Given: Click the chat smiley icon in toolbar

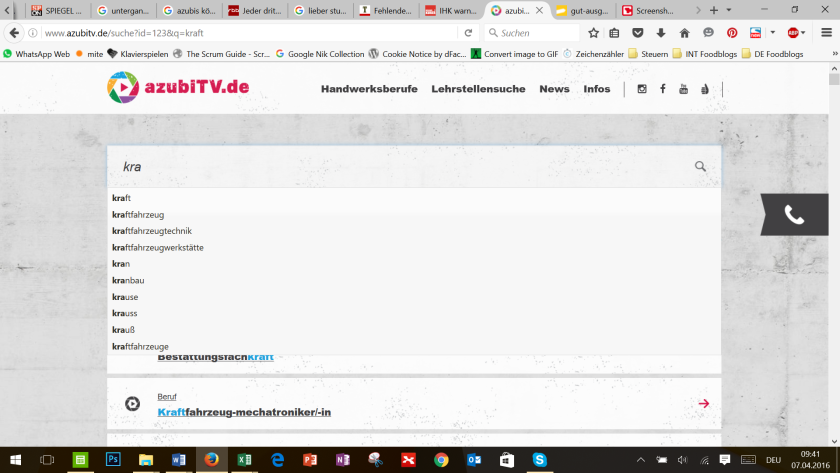Looking at the screenshot, I should [x=708, y=33].
